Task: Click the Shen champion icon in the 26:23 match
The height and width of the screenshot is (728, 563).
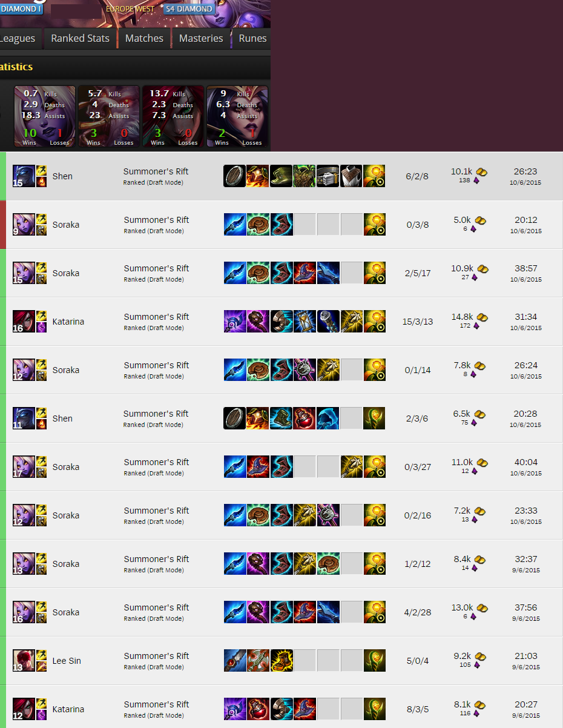Action: click(24, 176)
